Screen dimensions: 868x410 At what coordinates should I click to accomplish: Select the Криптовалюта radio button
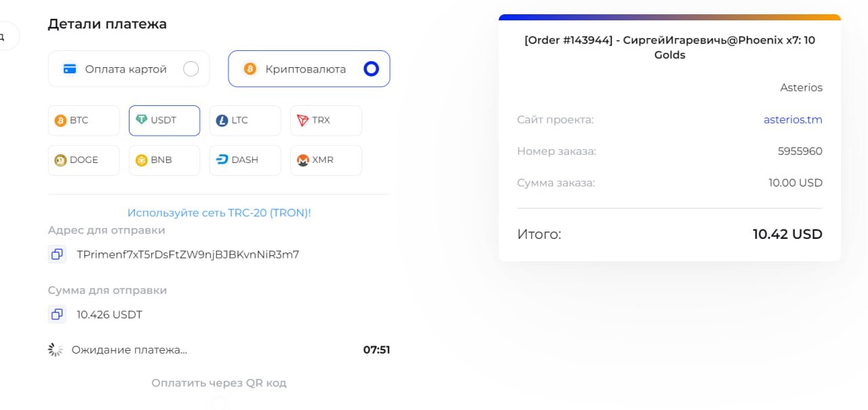371,69
